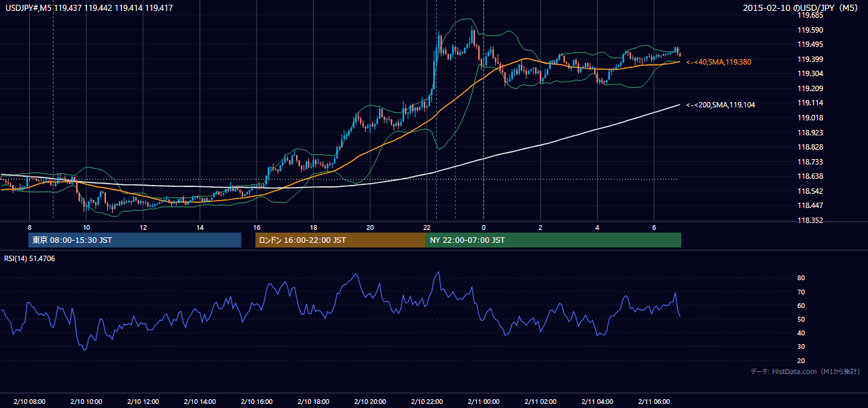Click hour tick 20 under price chart

coord(369,226)
